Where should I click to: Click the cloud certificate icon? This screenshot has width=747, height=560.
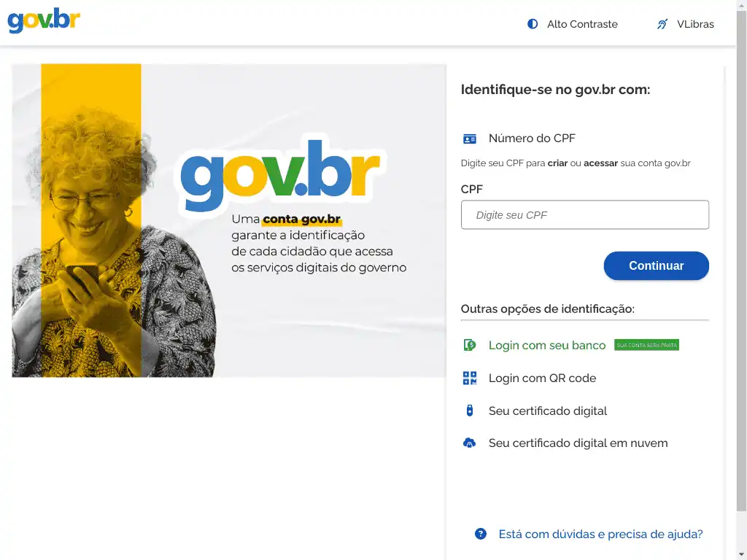pos(469,443)
